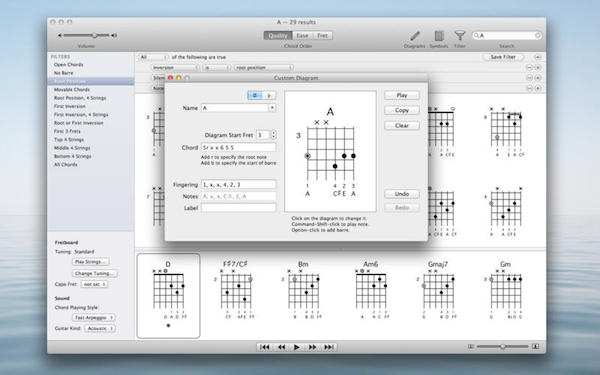The width and height of the screenshot is (600, 375).
Task: Click into the empty Label field
Action: [238, 208]
